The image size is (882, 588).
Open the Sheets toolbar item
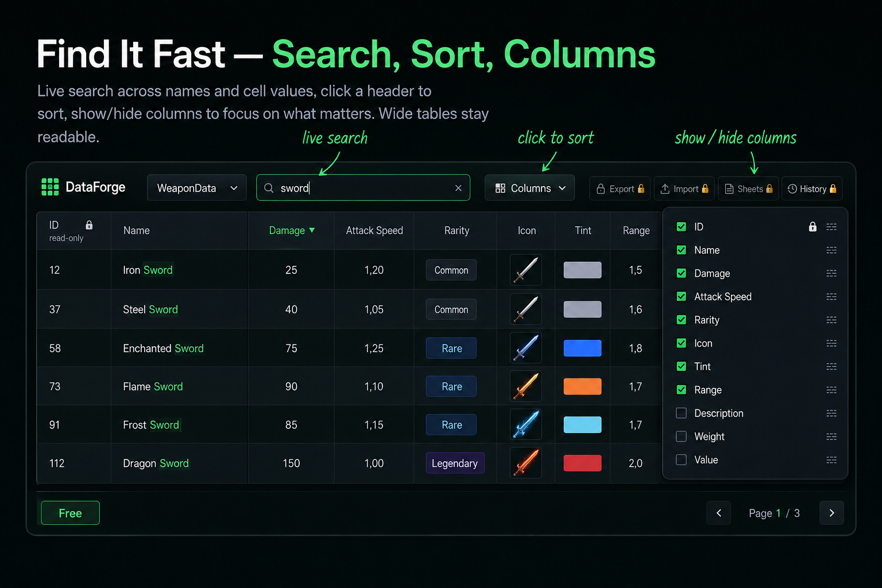point(749,188)
